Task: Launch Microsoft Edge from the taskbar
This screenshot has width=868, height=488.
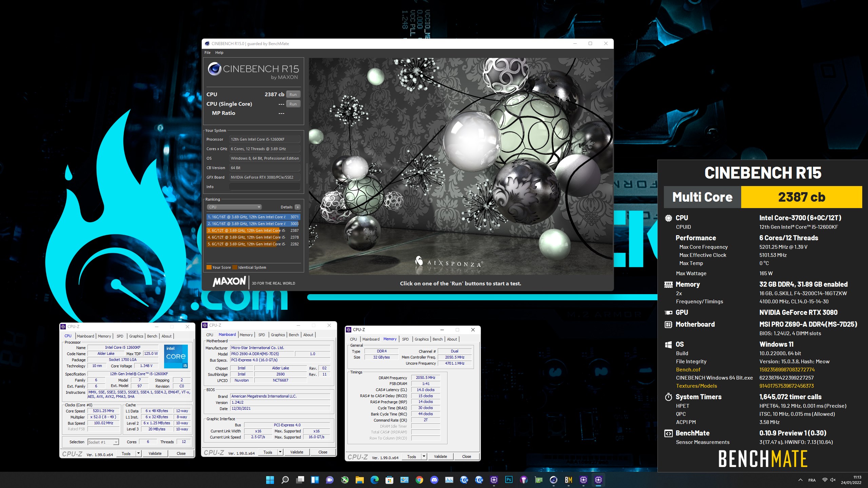Action: click(x=375, y=480)
